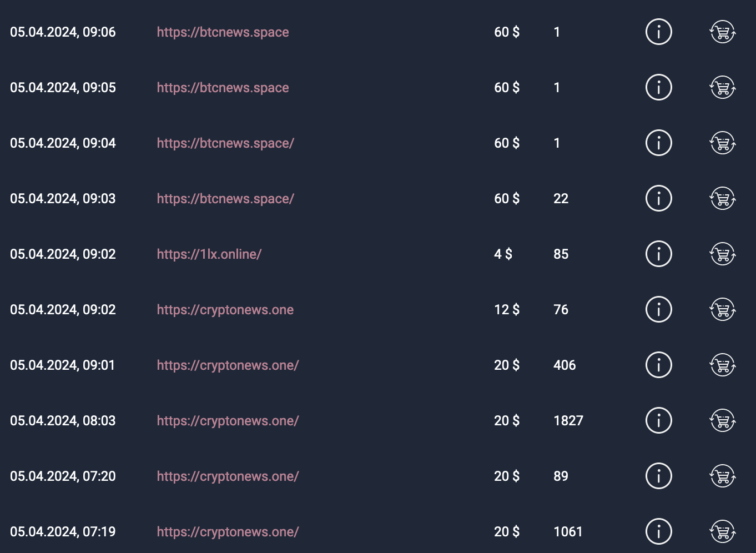
Task: Reorder the 09:04 btcnews.space/ purchase via cart
Action: pyautogui.click(x=723, y=143)
